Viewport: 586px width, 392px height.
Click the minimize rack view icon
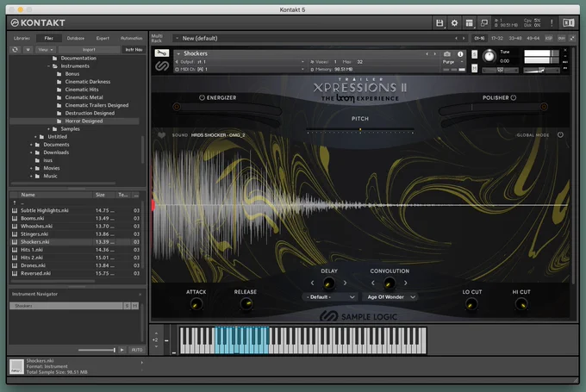tap(484, 23)
